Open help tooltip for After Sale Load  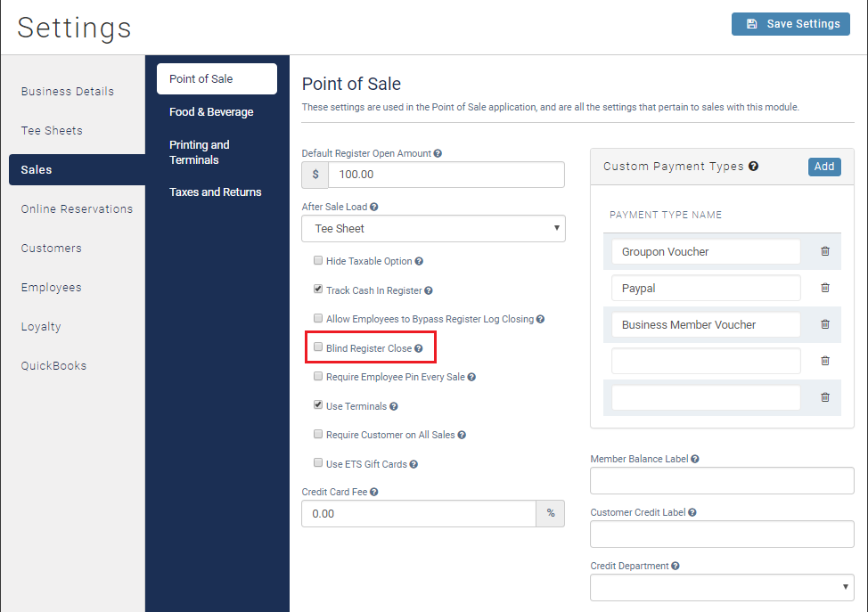pos(374,206)
